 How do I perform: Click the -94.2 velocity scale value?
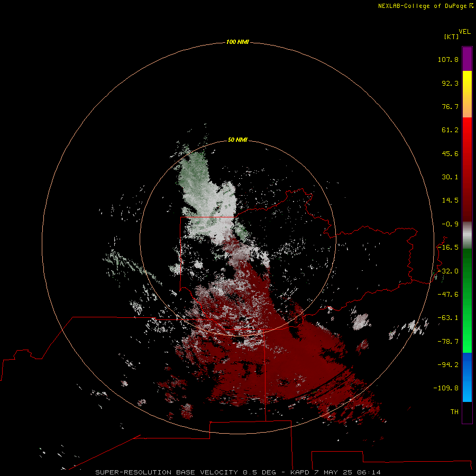click(448, 365)
